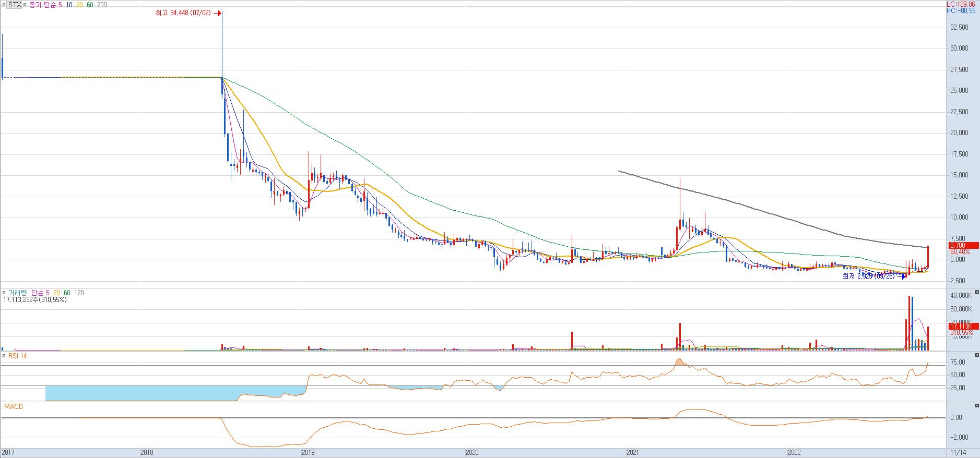980x458 pixels.
Task: Select the price 20-period moving average label
Action: [80, 4]
